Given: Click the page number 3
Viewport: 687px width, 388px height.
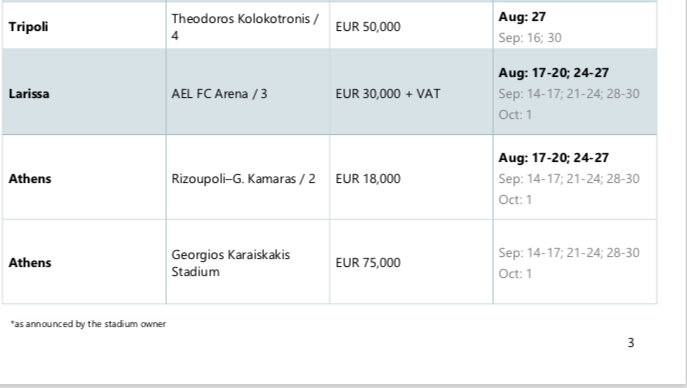Looking at the screenshot, I should point(631,342).
